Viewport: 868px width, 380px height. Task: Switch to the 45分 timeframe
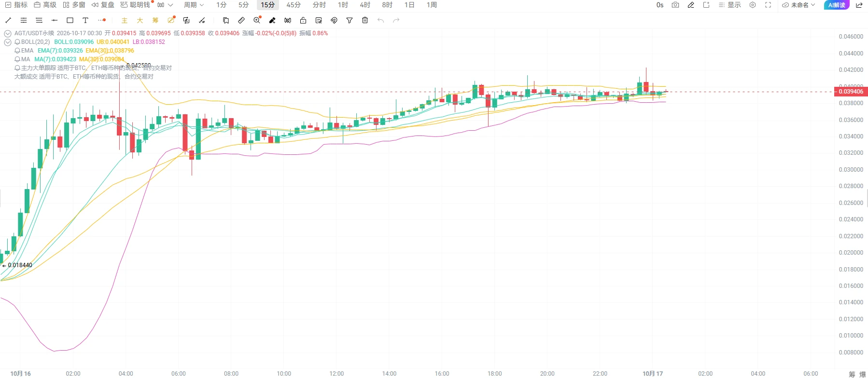(294, 5)
